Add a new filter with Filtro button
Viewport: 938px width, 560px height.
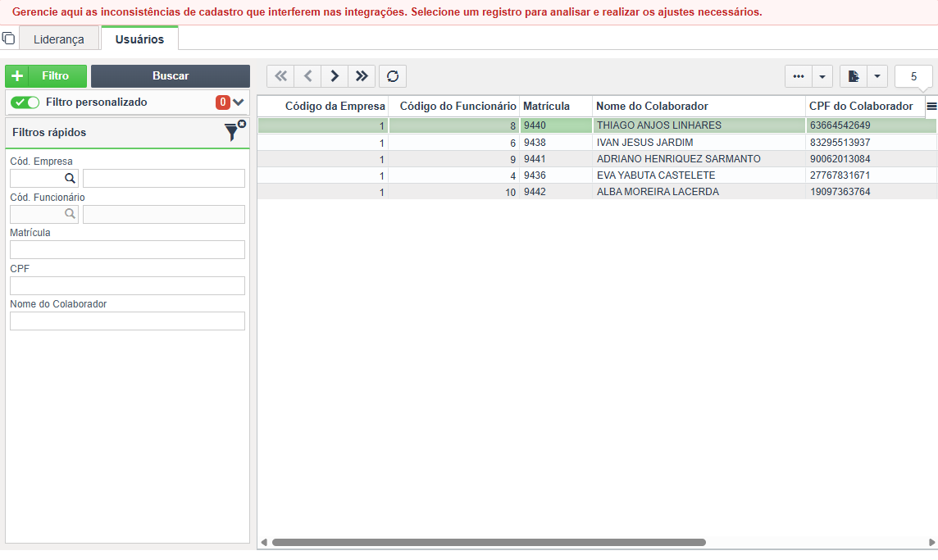coord(46,76)
